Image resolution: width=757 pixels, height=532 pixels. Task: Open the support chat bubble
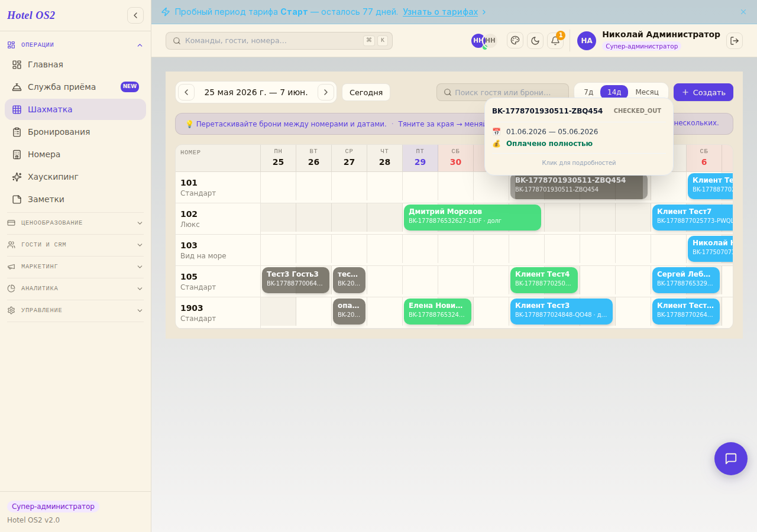pos(731,459)
